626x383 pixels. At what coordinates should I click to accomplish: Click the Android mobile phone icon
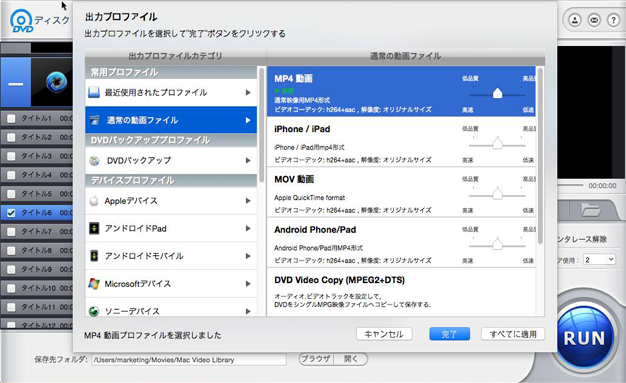pos(94,256)
